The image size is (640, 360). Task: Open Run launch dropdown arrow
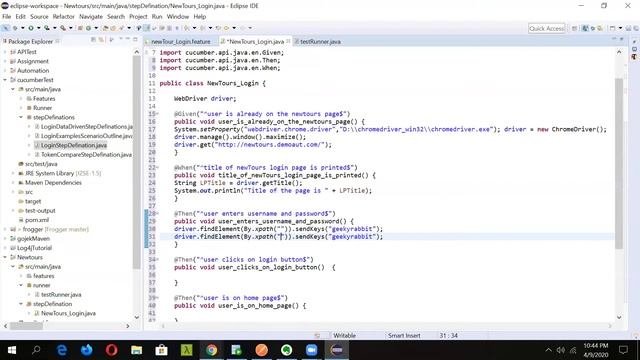(x=38, y=28)
